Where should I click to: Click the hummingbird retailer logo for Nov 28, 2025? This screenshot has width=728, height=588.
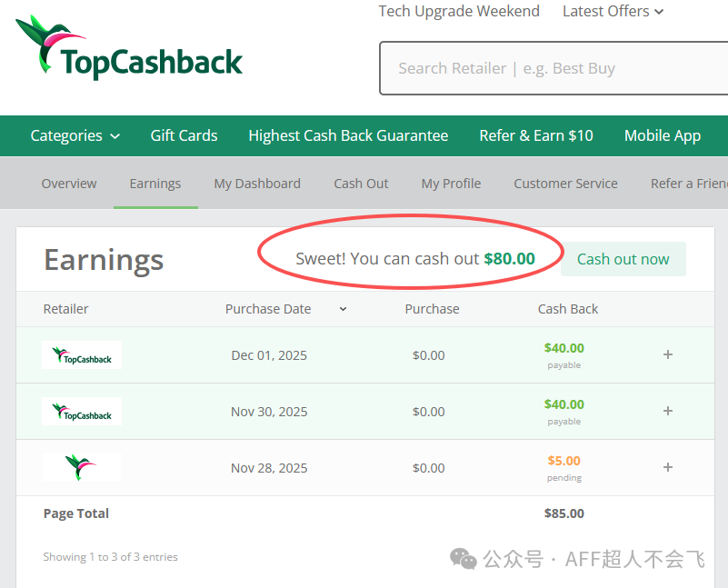pyautogui.click(x=82, y=467)
